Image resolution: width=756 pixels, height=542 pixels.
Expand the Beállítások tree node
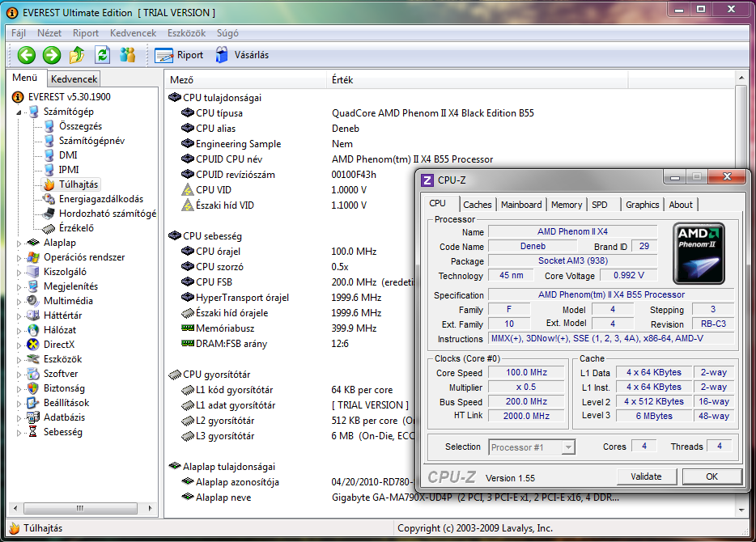click(19, 403)
